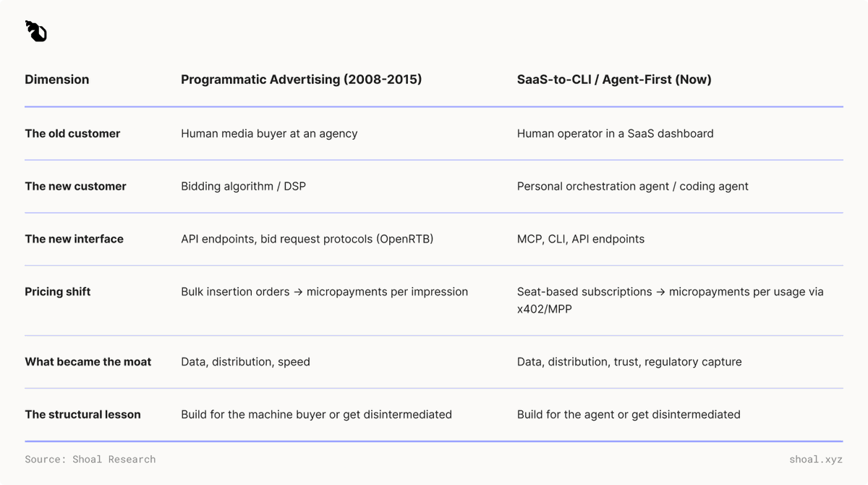Click the row label The new interface

click(74, 239)
